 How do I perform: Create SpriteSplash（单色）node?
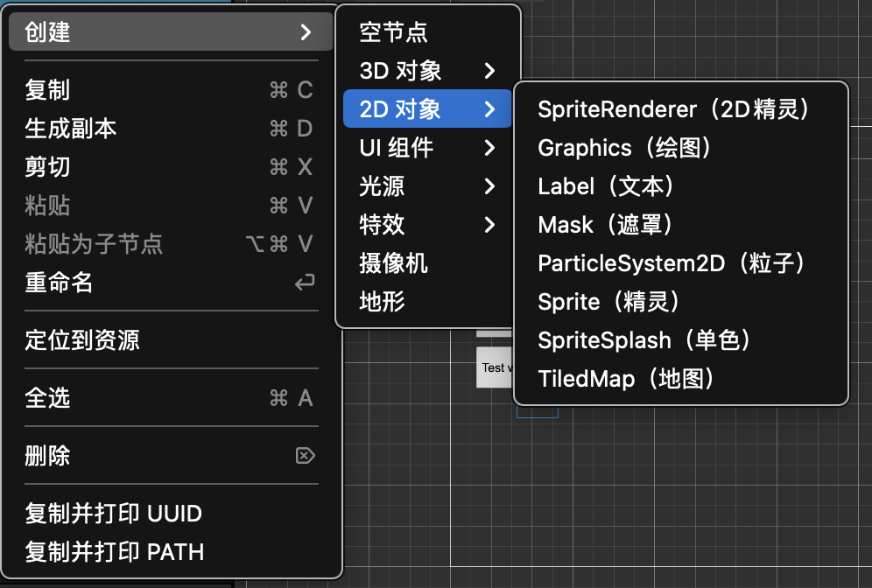[x=681, y=340]
